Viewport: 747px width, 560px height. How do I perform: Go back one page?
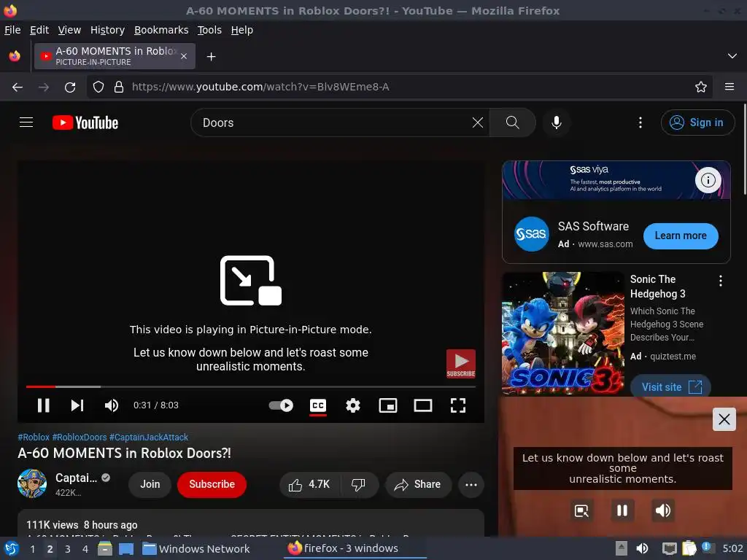point(18,87)
